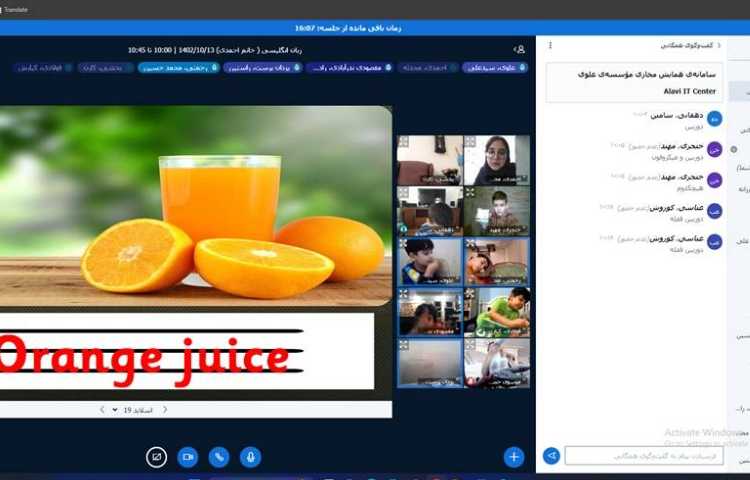
Task: Select the boy seen from behind at desk tile
Action: tap(430, 211)
